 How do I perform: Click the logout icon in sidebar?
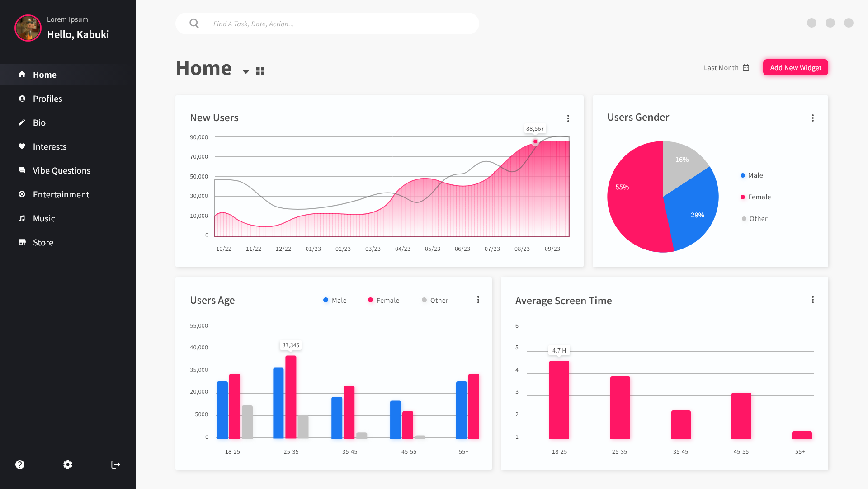click(x=116, y=465)
